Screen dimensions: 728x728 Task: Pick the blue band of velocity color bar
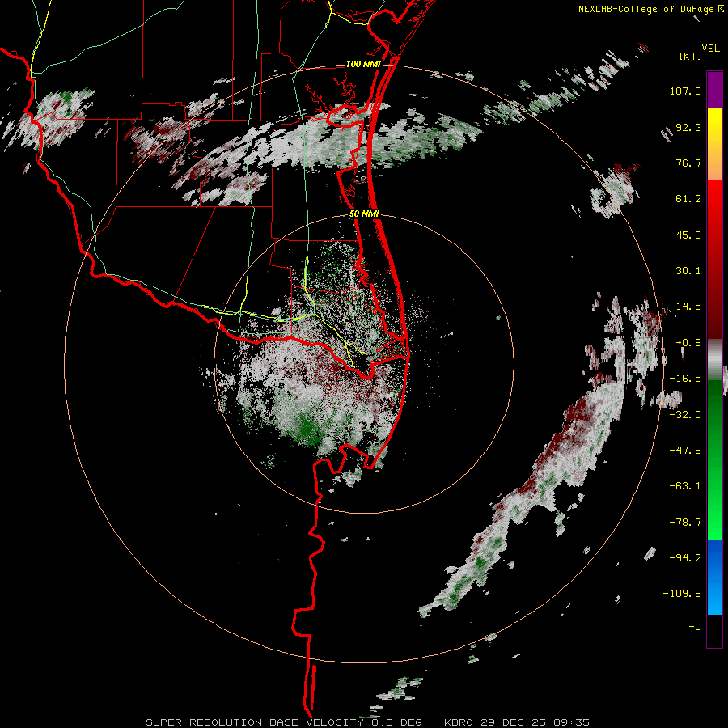tap(714, 577)
